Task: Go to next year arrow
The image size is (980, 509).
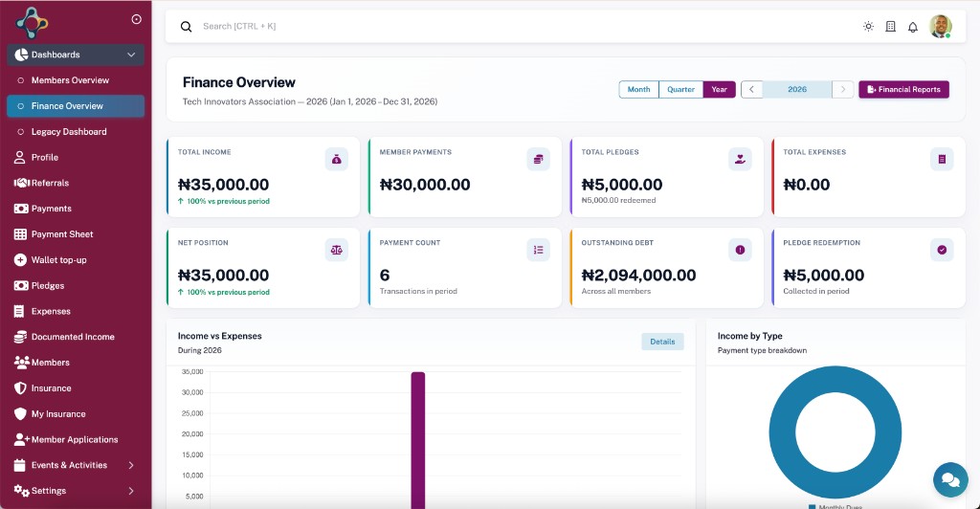Action: coord(842,89)
